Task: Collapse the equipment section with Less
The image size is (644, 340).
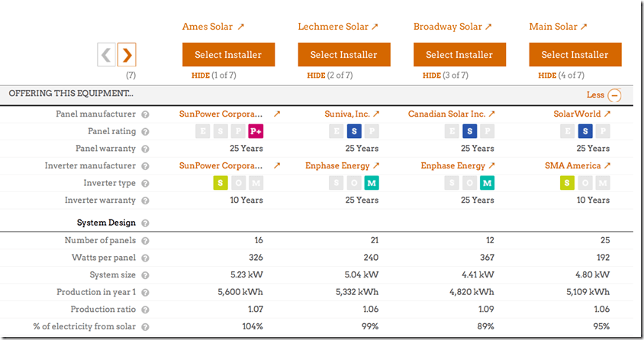Action: 604,95
